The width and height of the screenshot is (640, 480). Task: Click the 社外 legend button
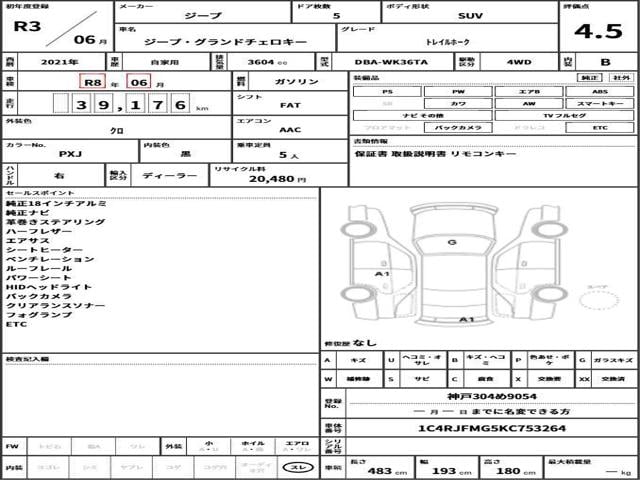pos(621,77)
